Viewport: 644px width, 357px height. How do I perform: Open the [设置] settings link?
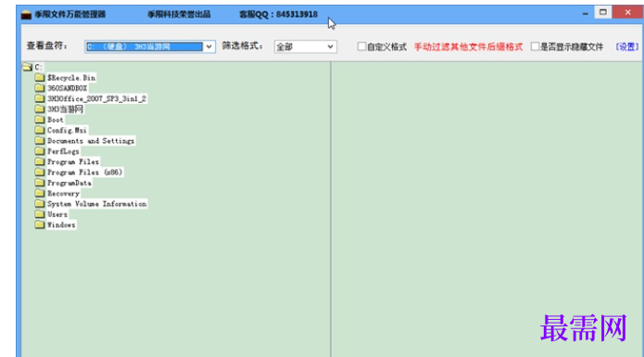[627, 47]
